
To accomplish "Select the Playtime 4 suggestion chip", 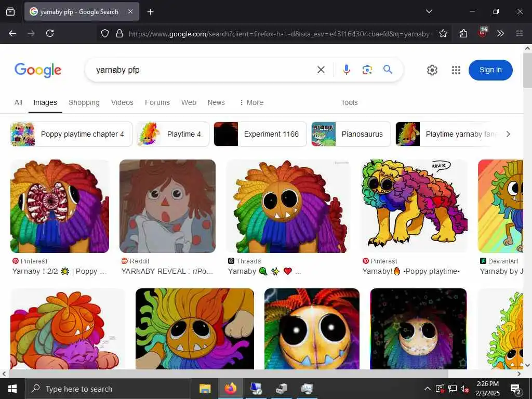I will (x=173, y=134).
